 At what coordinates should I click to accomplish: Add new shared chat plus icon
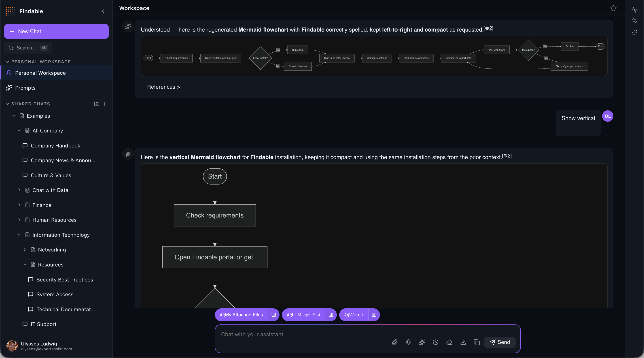(x=104, y=104)
